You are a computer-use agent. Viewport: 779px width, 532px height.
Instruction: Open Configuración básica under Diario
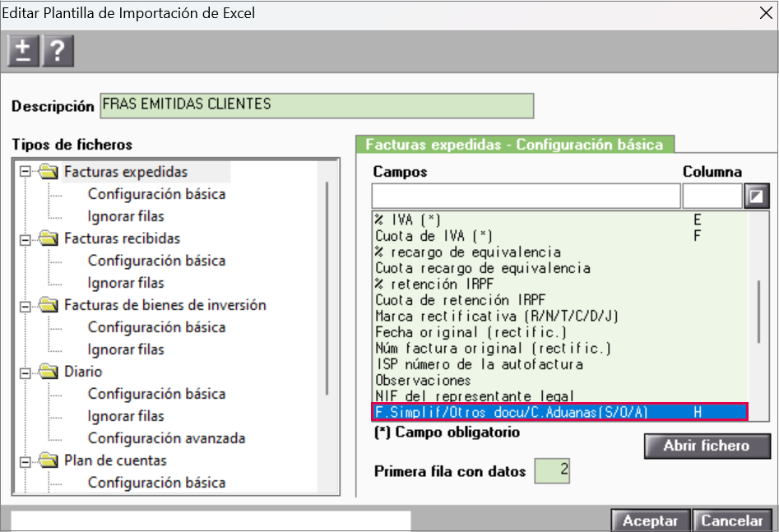pos(156,393)
